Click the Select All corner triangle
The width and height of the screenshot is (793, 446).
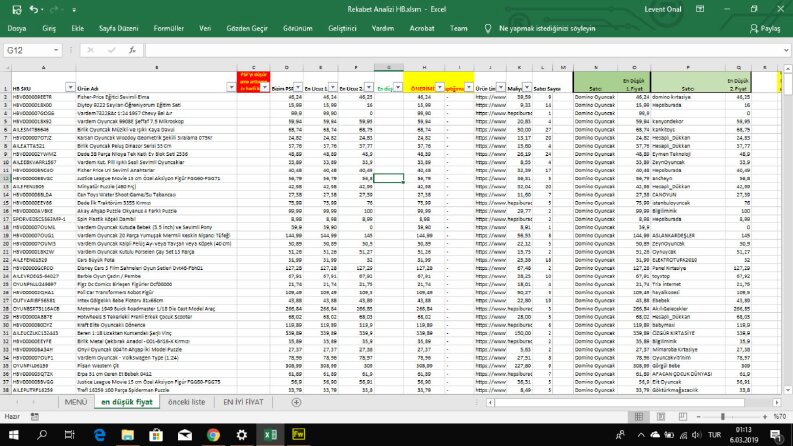(6, 67)
